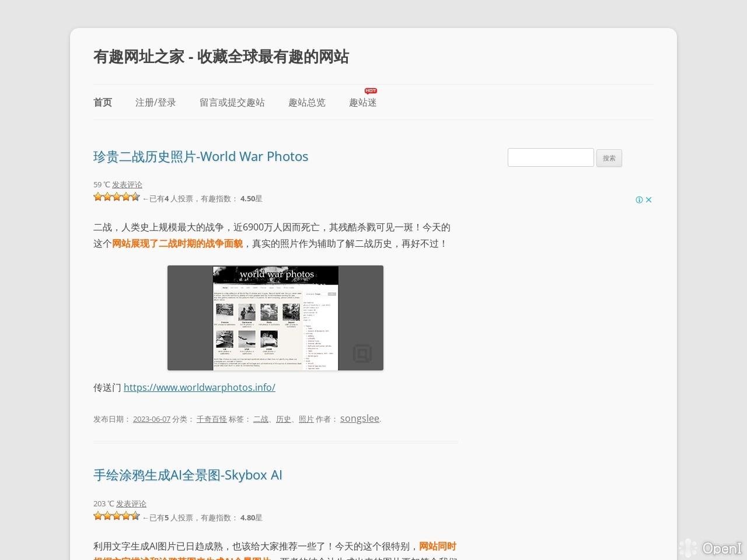The height and width of the screenshot is (560, 747).
Task: Click the World War Photos screenshot thumbnail
Action: (275, 318)
